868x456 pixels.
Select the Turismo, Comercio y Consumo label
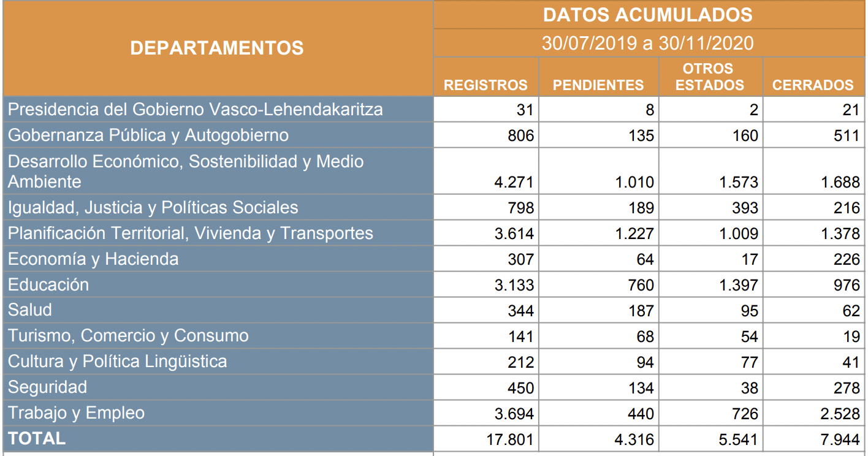click(128, 336)
